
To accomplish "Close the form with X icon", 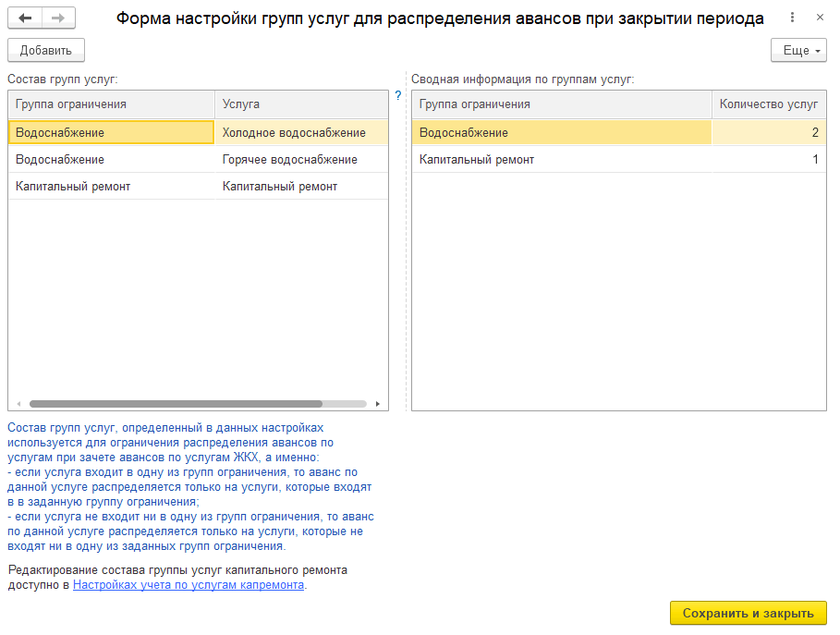I will coord(820,18).
